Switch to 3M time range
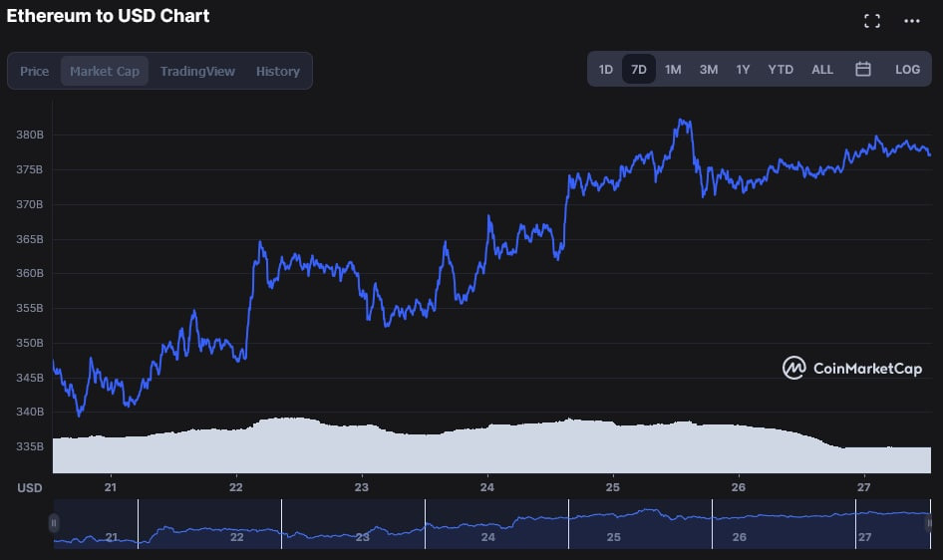 click(x=709, y=70)
